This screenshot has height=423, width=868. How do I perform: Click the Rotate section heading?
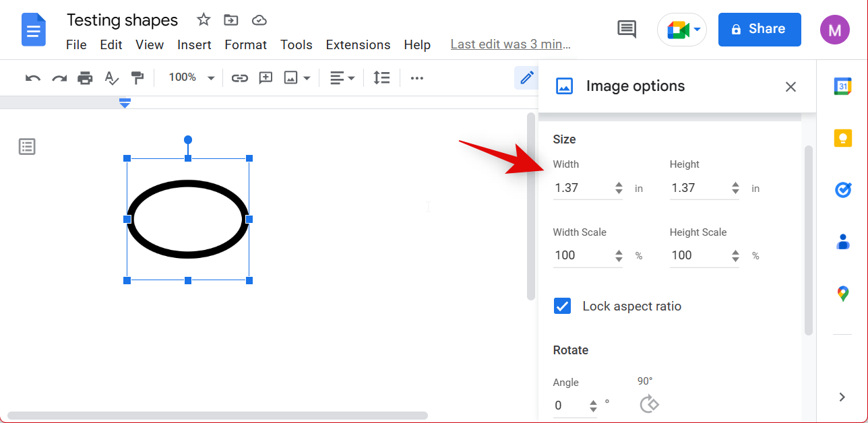pos(571,350)
